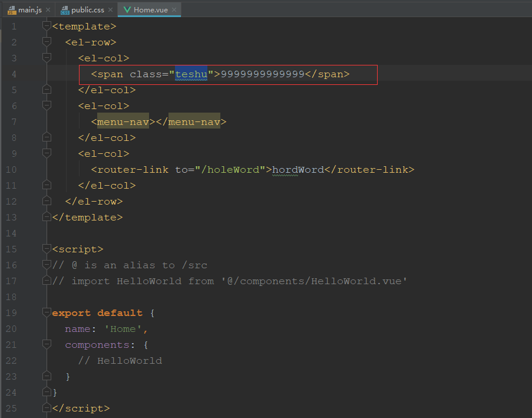Viewport: 532px width, 418px height.
Task: Click the Vue logo icon on Home.vue tab
Action: (x=127, y=10)
